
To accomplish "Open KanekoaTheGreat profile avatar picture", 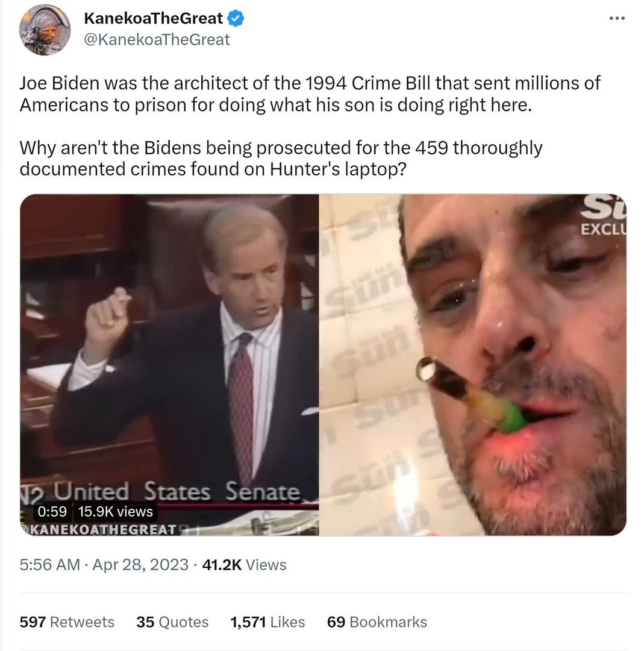I will [45, 30].
